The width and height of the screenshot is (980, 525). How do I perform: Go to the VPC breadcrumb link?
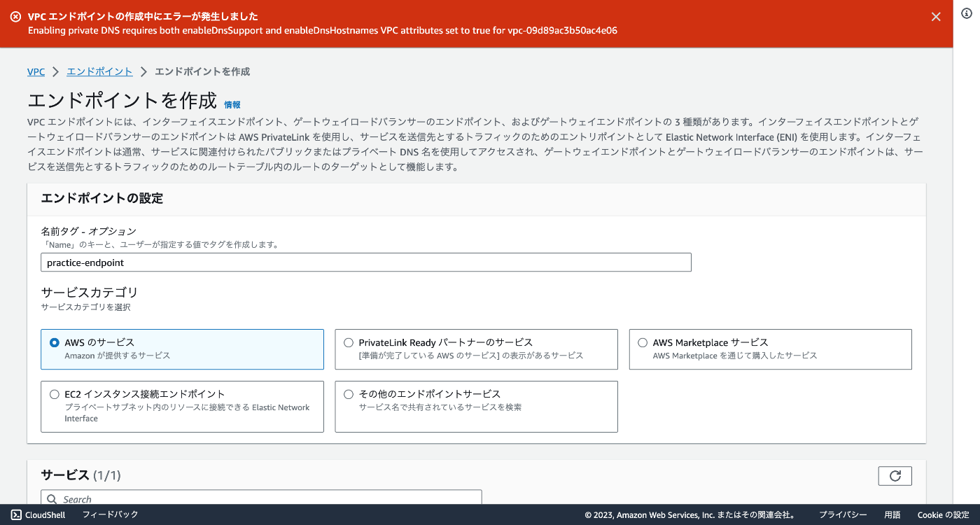(36, 71)
